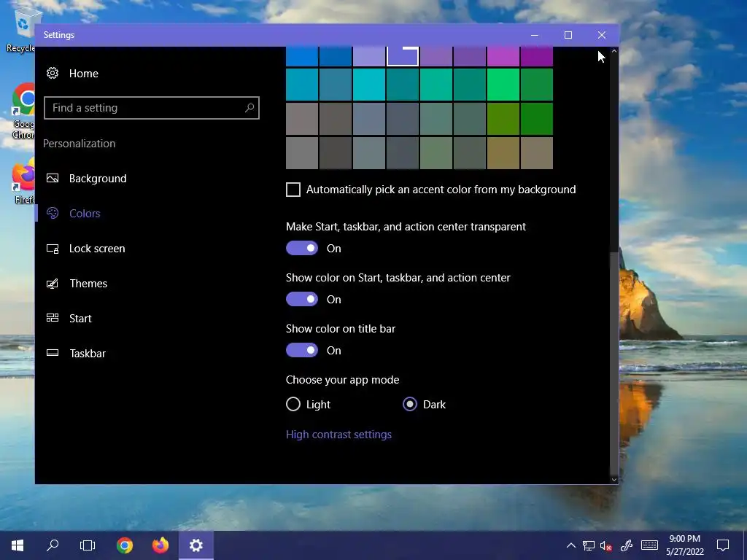The height and width of the screenshot is (560, 747).
Task: Toggle show color on Start and taskbar
Action: click(301, 299)
